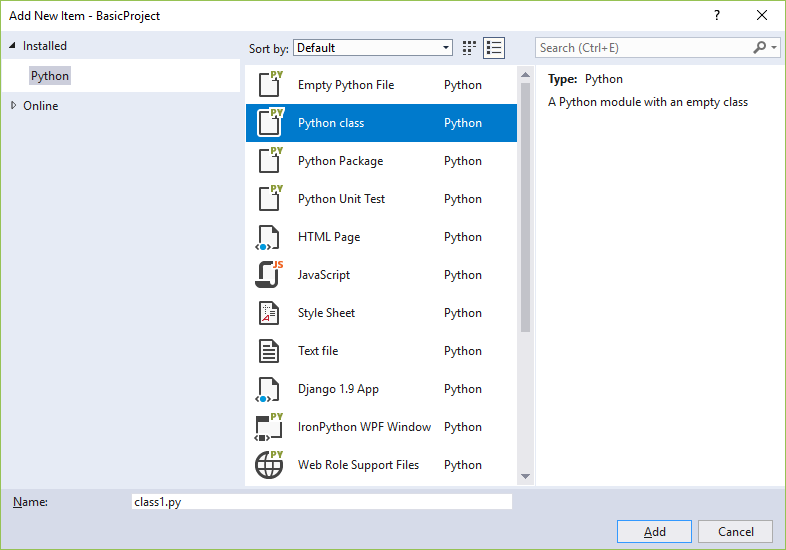The image size is (786, 550).
Task: Click the Empty Python File template icon
Action: [269, 85]
